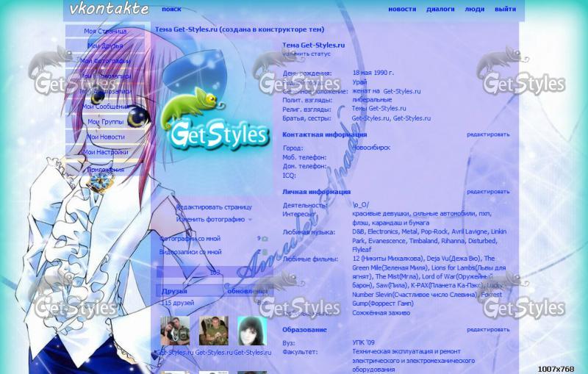The width and height of the screenshot is (588, 374).
Task: Click УПК '09 university link
Action: click(x=363, y=342)
